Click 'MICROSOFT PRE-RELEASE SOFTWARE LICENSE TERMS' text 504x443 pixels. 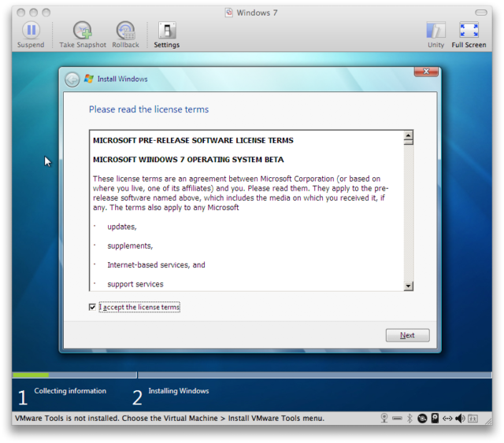pos(193,140)
